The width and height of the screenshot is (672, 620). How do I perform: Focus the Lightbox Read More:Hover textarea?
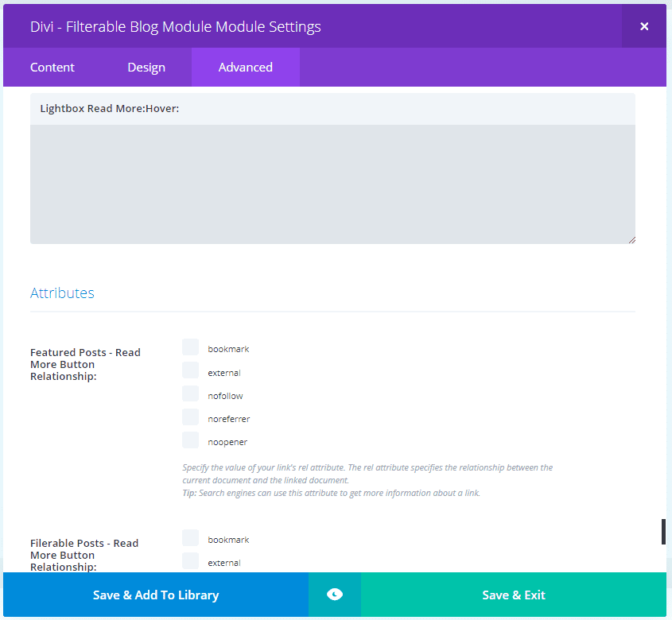[332, 184]
